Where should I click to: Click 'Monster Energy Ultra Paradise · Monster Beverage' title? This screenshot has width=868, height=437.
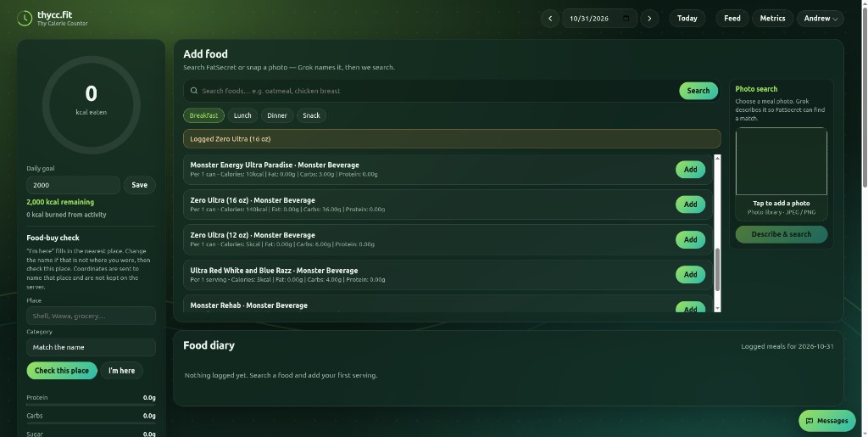click(275, 165)
